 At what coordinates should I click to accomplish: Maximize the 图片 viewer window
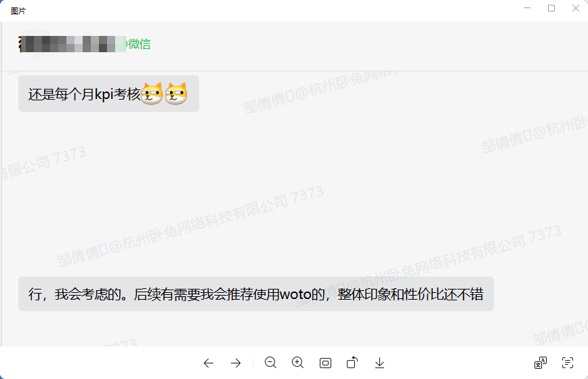(551, 8)
